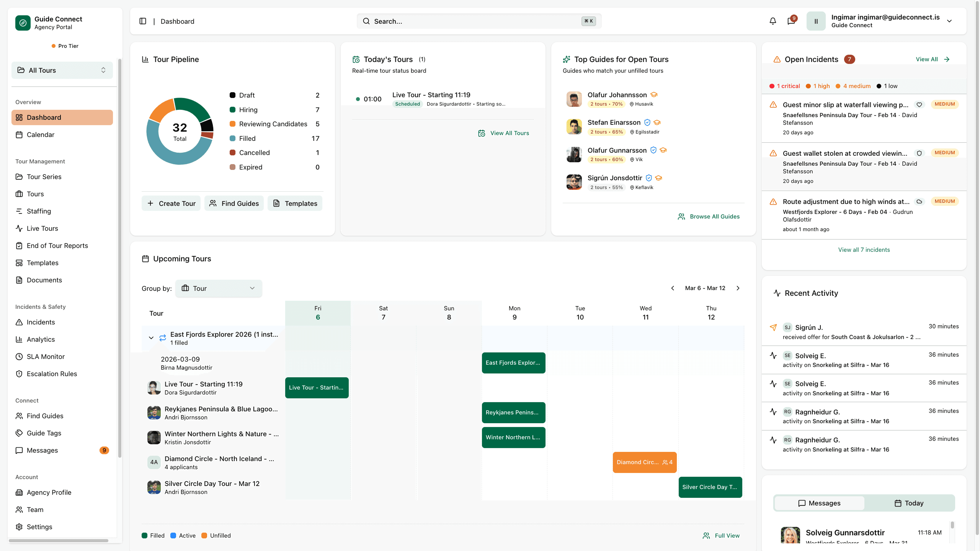
Task: Switch to the Messages tab
Action: click(819, 503)
